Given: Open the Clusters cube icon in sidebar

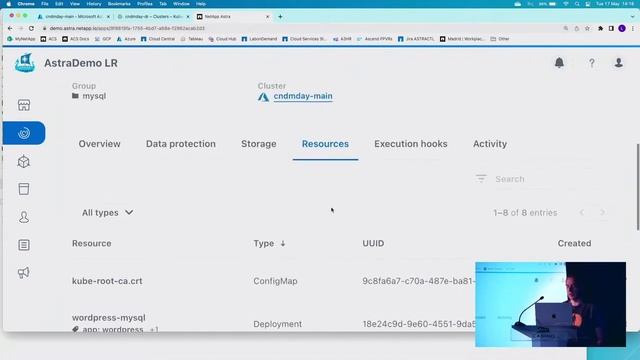Looking at the screenshot, I should [24, 162].
